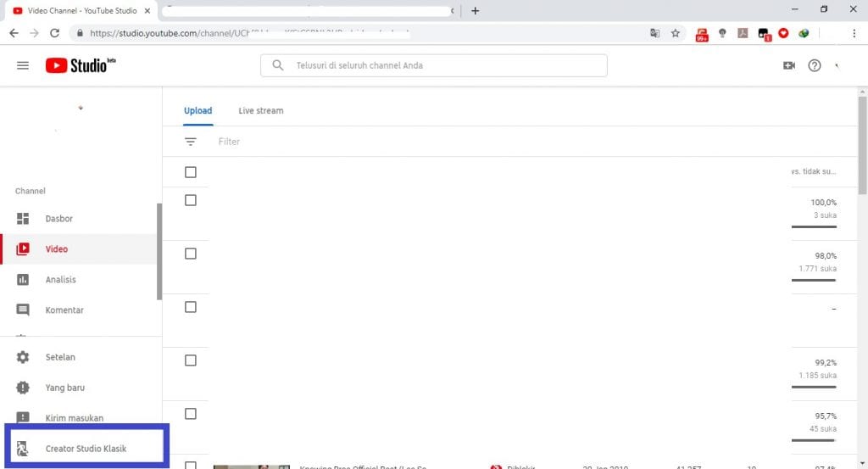Tick the select-all videos checkbox
This screenshot has height=469, width=868.
pyautogui.click(x=191, y=172)
